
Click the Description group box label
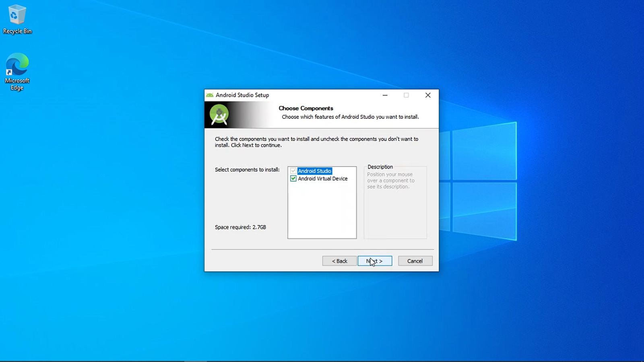(x=380, y=167)
